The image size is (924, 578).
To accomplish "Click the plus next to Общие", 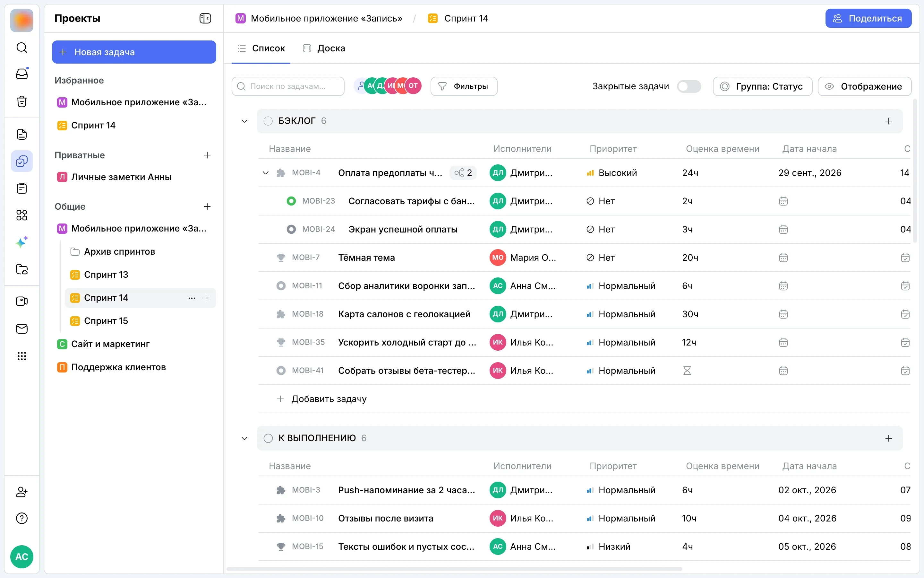I will (x=207, y=206).
